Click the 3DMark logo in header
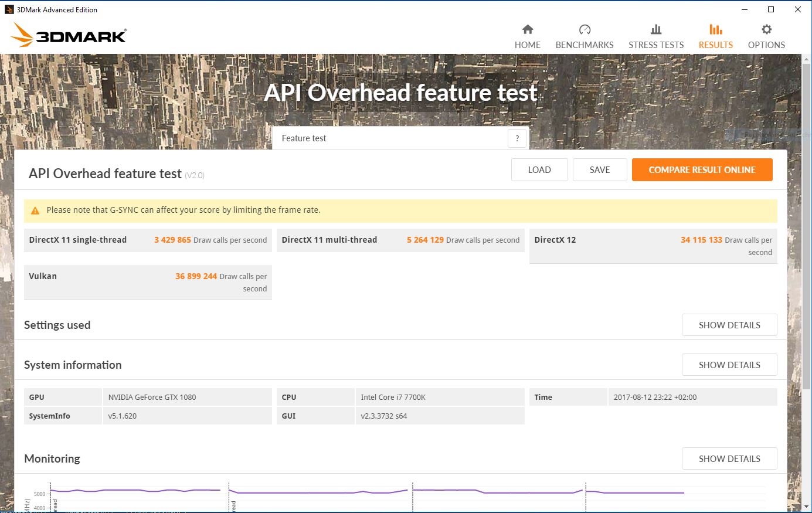Image resolution: width=812 pixels, height=513 pixels. 69,35
